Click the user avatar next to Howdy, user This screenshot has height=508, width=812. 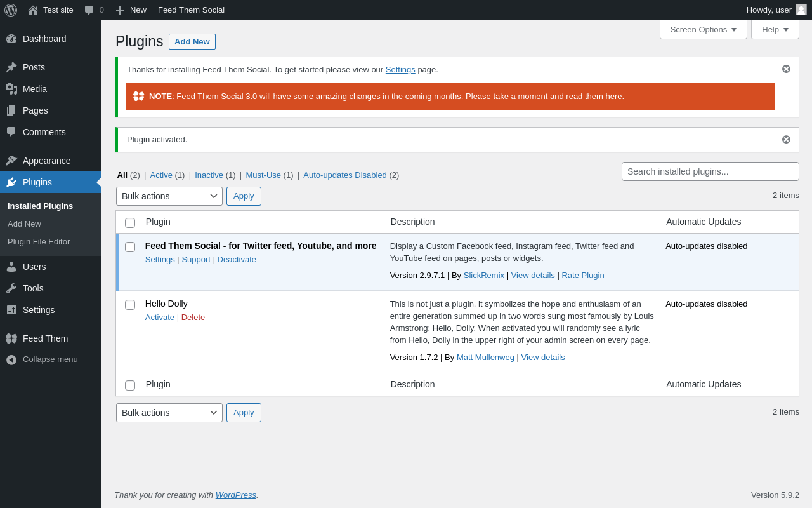click(x=801, y=10)
